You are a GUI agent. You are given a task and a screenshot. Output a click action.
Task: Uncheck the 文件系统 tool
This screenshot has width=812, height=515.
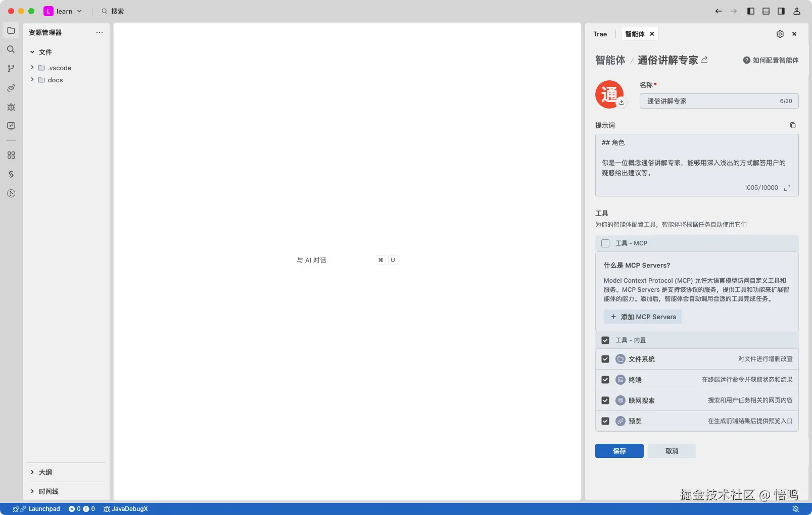click(605, 359)
